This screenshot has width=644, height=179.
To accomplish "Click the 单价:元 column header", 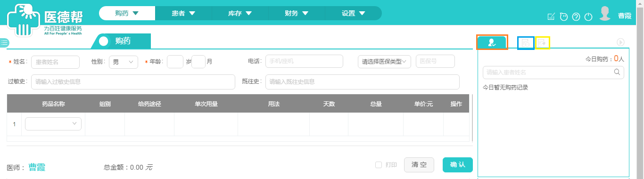I will coord(423,104).
